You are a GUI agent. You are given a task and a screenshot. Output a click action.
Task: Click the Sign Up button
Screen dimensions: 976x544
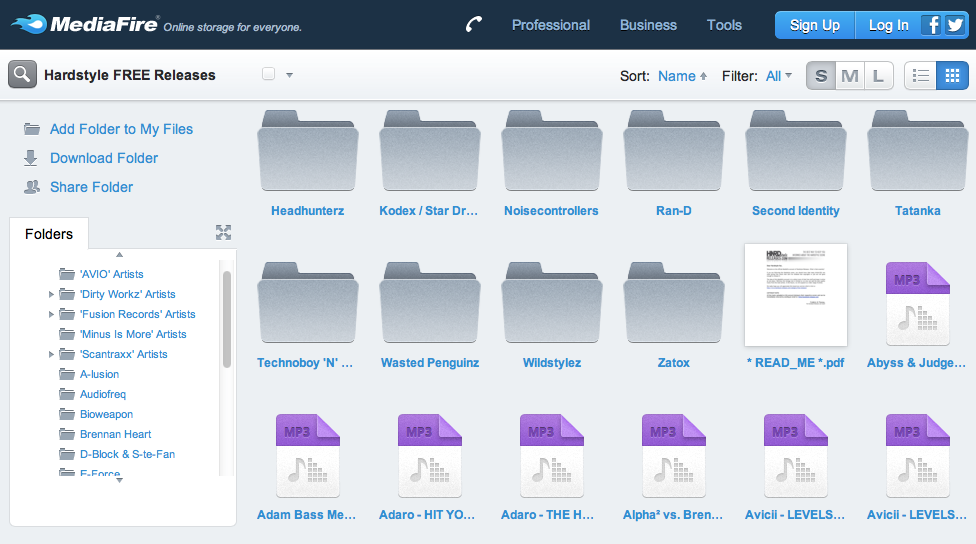[815, 25]
